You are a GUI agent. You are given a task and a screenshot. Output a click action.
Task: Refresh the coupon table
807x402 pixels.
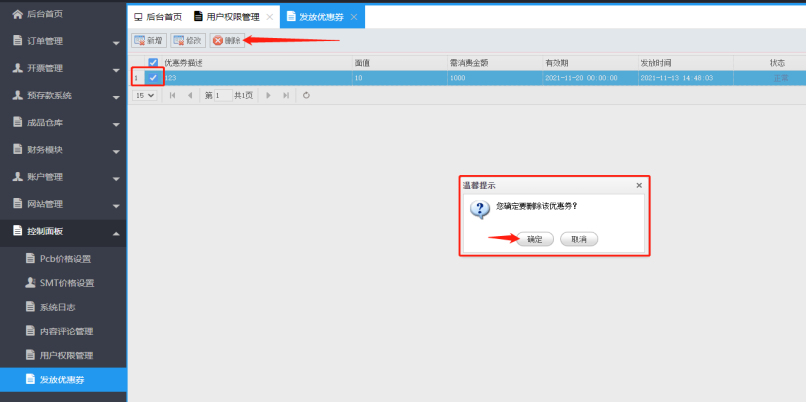pos(306,95)
